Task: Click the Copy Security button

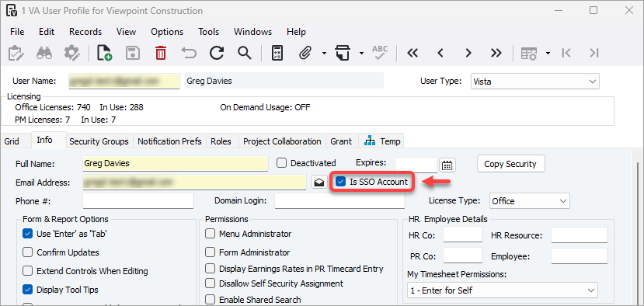Action: coord(510,163)
